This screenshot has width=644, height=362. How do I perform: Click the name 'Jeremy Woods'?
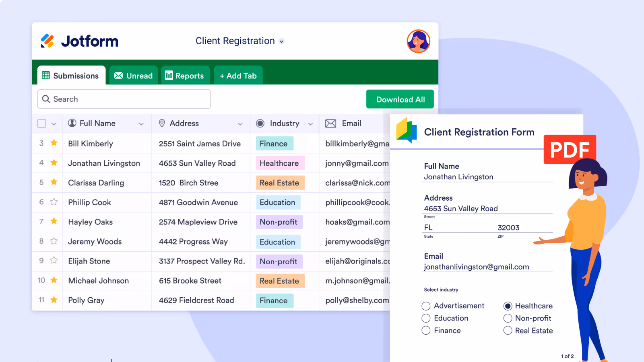pyautogui.click(x=95, y=241)
